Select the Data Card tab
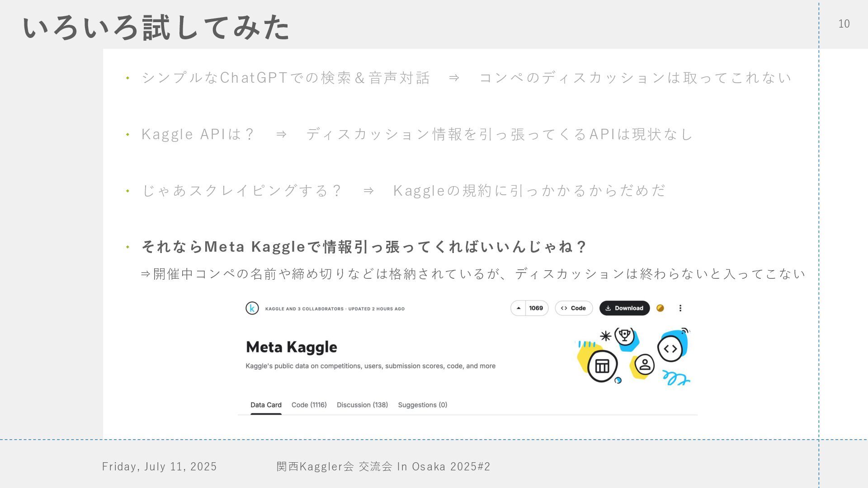 [x=266, y=405]
